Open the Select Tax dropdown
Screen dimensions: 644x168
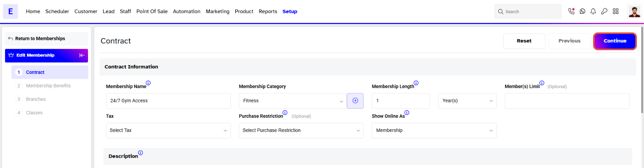(x=168, y=130)
